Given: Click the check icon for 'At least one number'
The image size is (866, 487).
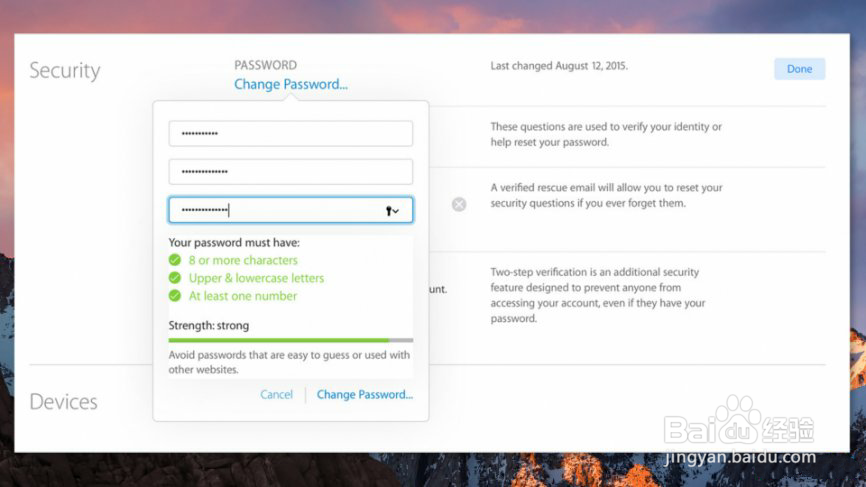Looking at the screenshot, I should [175, 297].
